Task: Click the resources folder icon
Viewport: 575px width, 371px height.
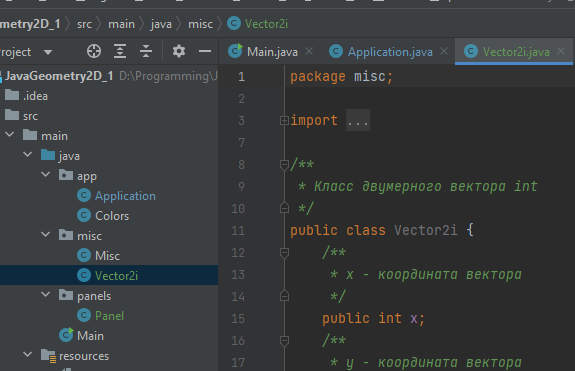Action: point(48,356)
